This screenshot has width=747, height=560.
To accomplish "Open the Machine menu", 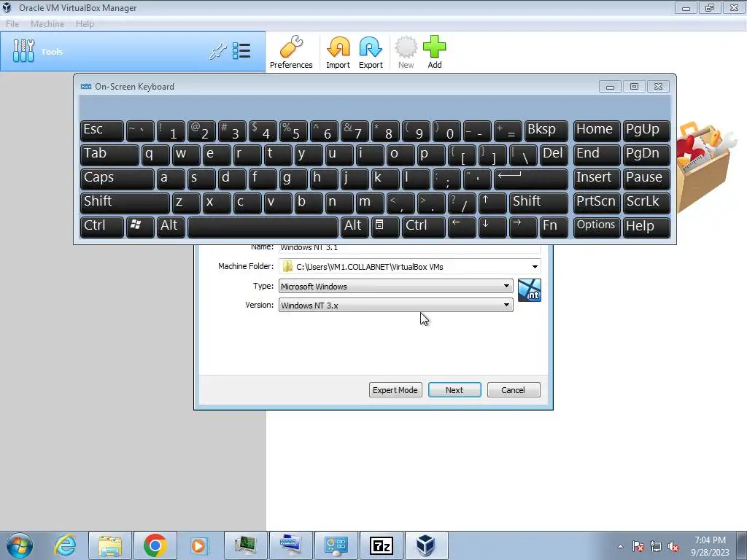I will pyautogui.click(x=47, y=24).
